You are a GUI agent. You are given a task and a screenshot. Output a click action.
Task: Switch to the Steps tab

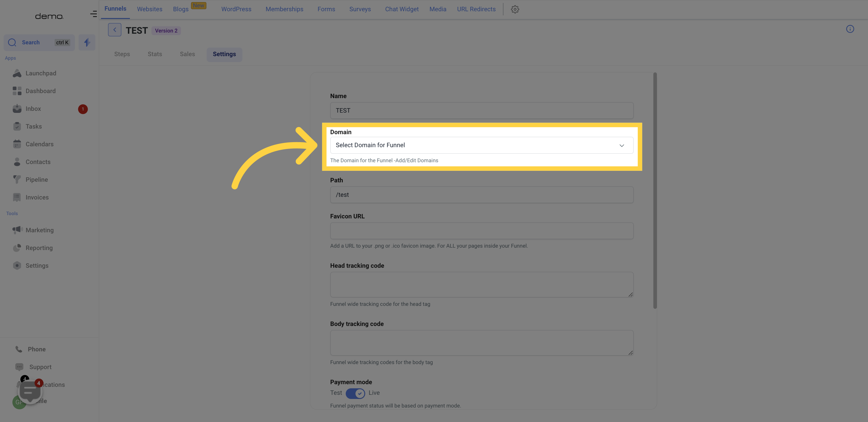122,54
